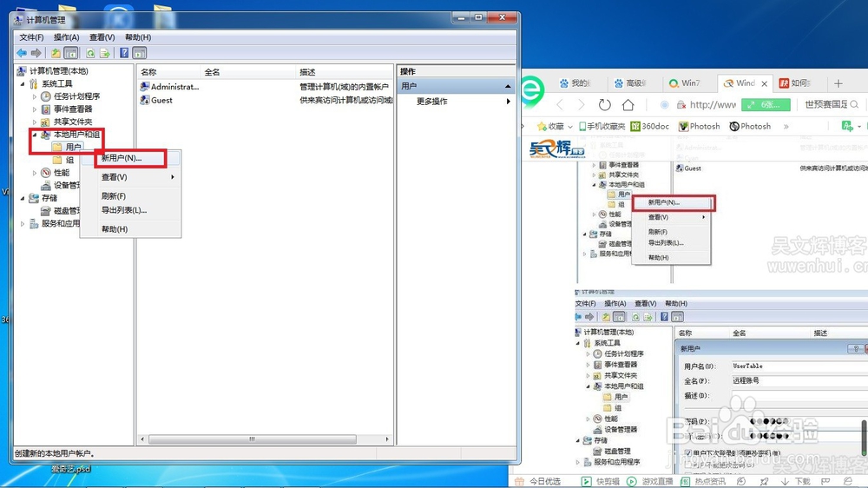Viewport: 868px width, 488px height.
Task: Click the blue Back arrow in Computer Management toolbar
Action: coord(22,53)
